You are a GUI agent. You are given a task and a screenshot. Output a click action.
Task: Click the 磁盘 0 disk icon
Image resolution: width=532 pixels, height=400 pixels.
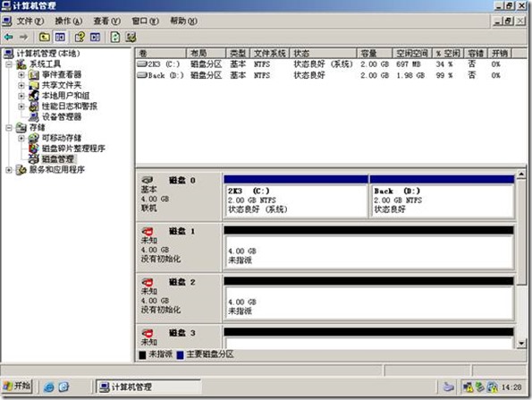(x=148, y=180)
